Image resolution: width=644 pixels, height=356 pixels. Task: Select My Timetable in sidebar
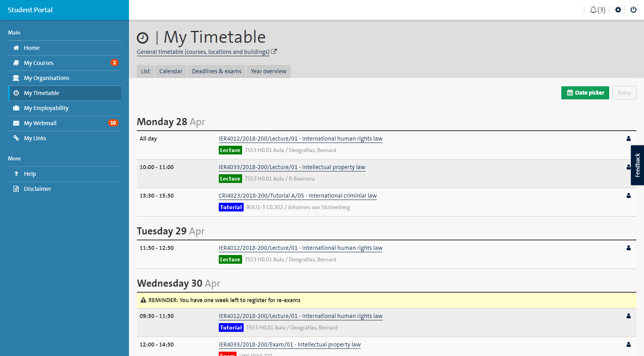pos(64,93)
